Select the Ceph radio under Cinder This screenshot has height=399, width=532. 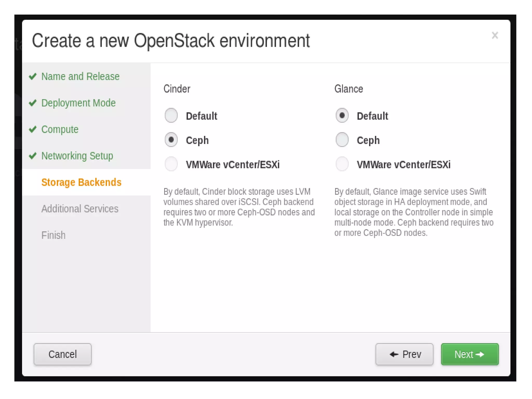pos(171,140)
